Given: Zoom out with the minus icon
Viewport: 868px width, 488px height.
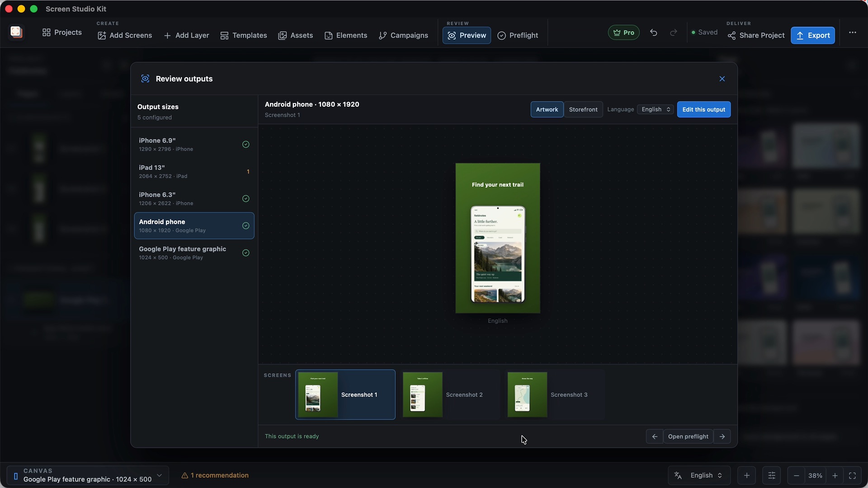Looking at the screenshot, I should pos(796,476).
